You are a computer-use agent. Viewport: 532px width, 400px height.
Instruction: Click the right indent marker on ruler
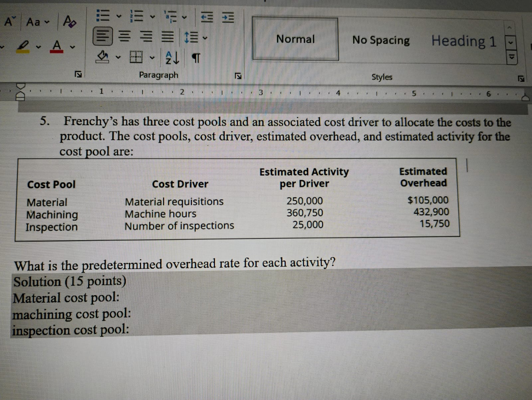pyautogui.click(x=525, y=98)
